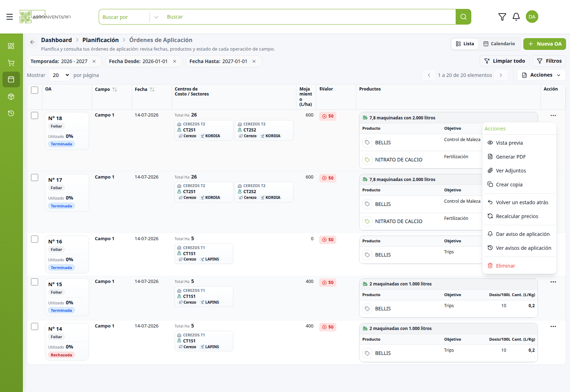
Task: Remove the Fecha Desde filter chip
Action: click(x=175, y=61)
